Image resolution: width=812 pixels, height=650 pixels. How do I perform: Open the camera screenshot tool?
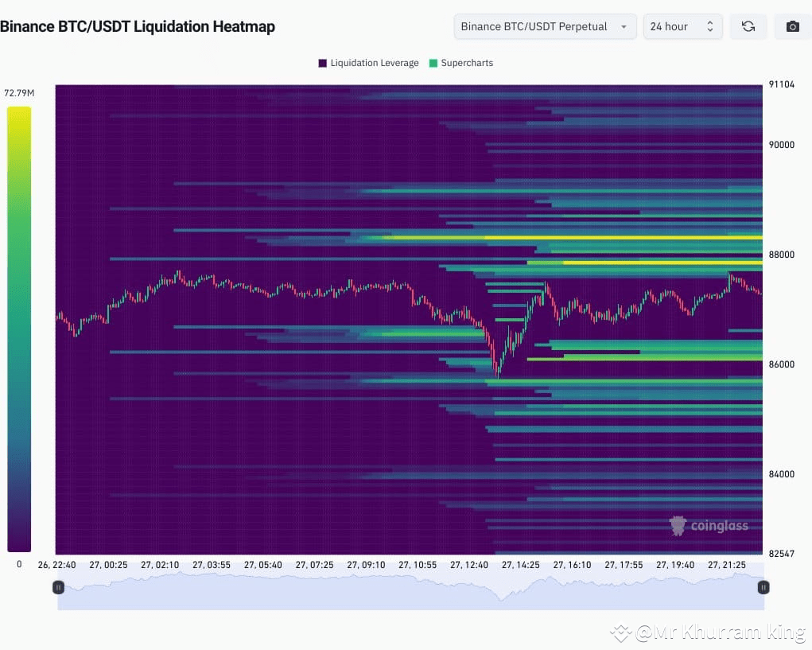[x=791, y=26]
